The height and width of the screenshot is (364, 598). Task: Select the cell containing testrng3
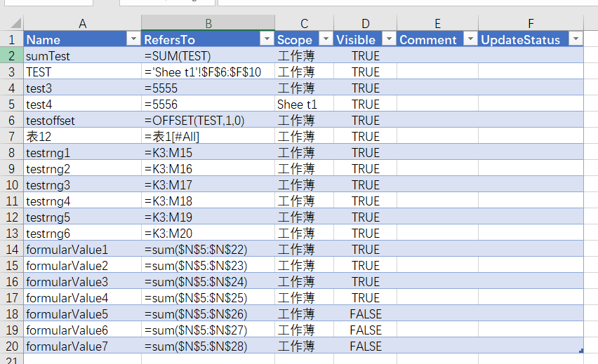(82, 185)
